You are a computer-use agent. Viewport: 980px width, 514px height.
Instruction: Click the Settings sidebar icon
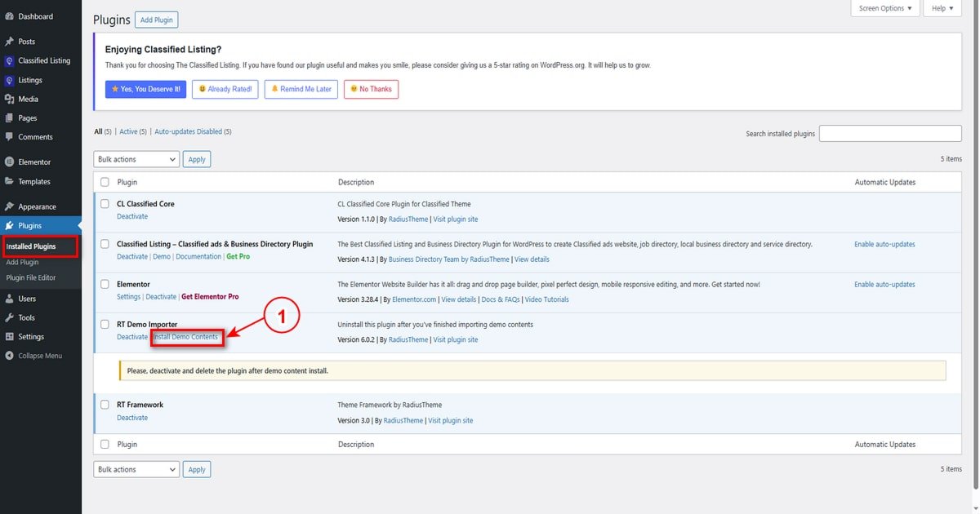pos(9,337)
